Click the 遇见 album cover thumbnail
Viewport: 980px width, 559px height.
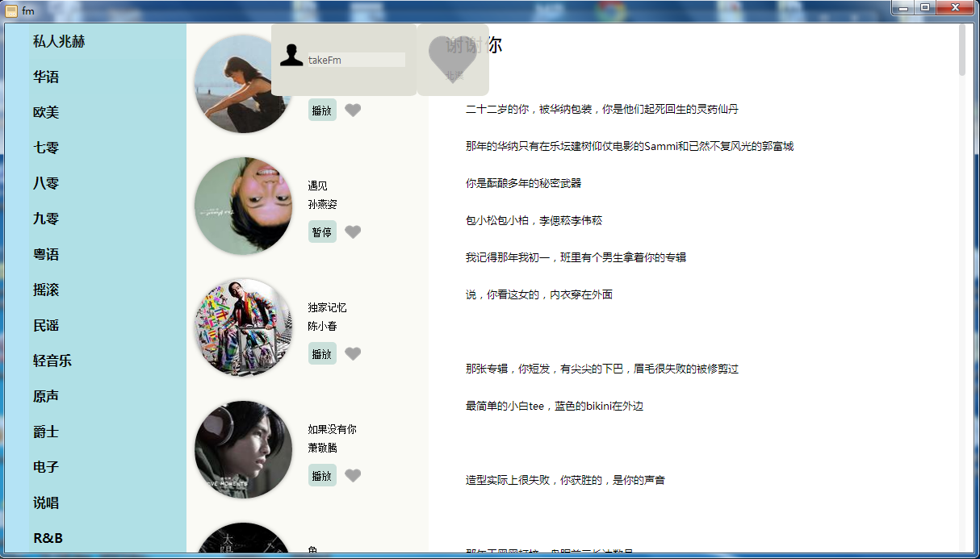pyautogui.click(x=243, y=206)
